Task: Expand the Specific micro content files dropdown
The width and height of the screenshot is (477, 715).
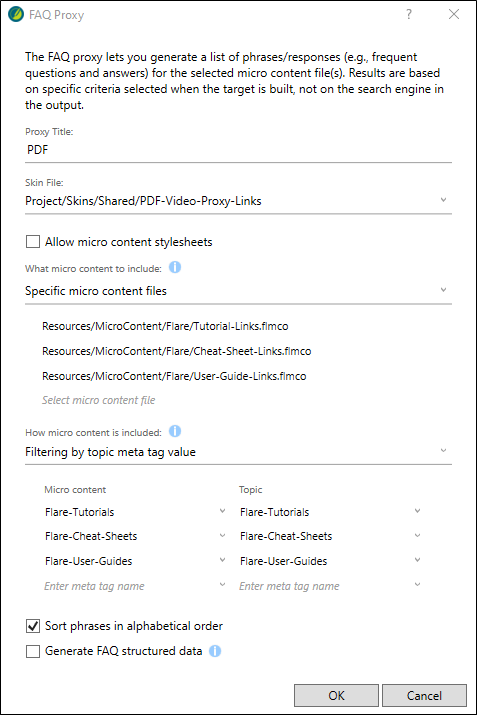Action: [x=238, y=290]
